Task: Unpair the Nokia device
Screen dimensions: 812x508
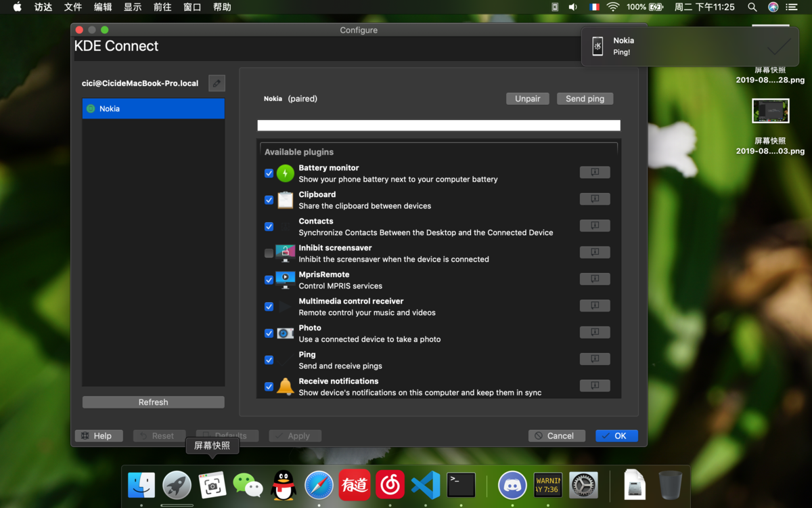Action: (527, 99)
